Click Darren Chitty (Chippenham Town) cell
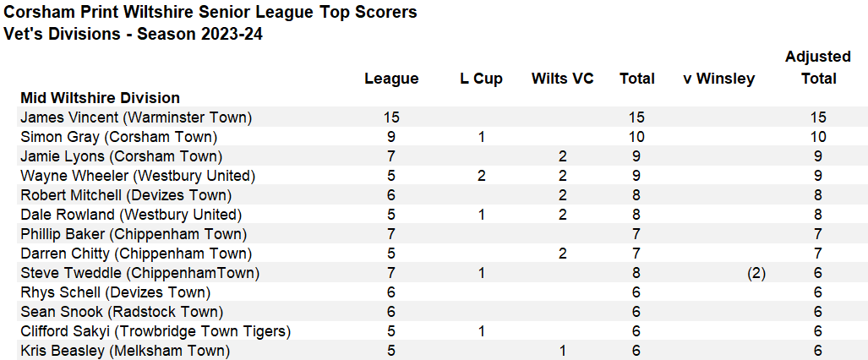868x360 pixels. click(136, 254)
